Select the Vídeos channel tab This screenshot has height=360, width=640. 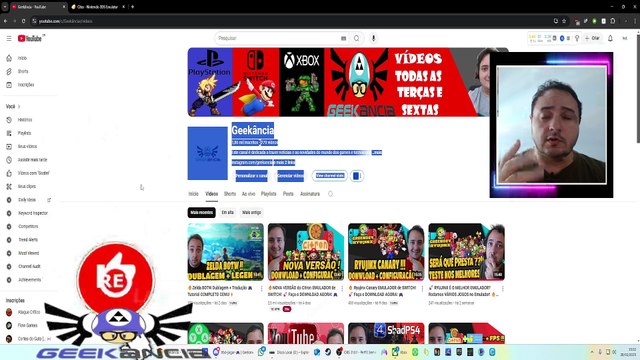[211, 194]
